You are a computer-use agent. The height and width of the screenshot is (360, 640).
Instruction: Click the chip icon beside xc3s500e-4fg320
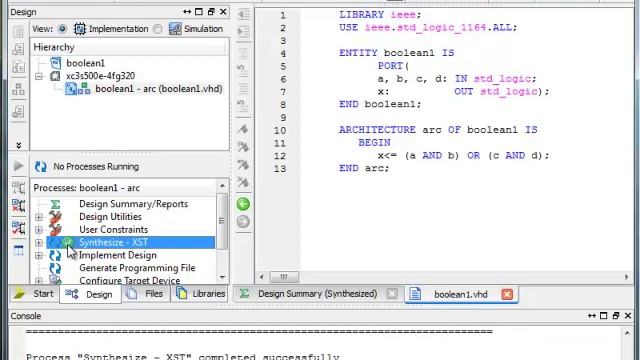coord(55,76)
